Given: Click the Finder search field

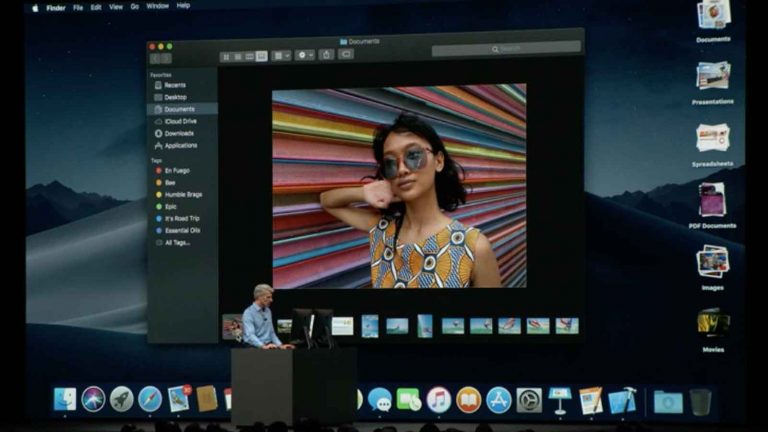Looking at the screenshot, I should 506,48.
